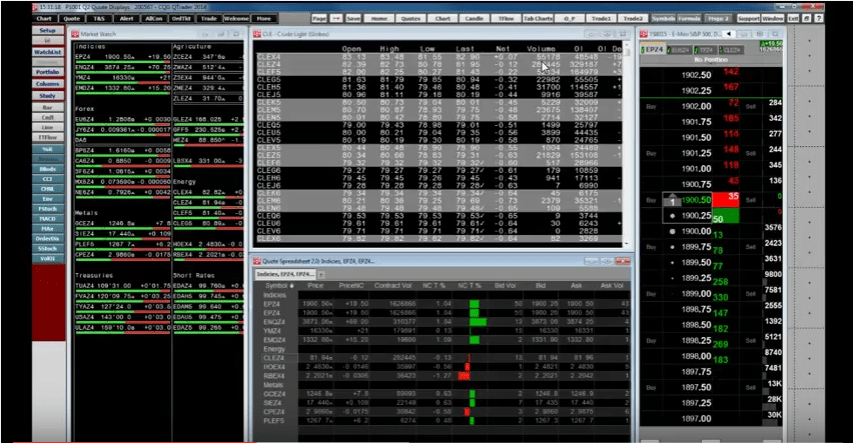Apply the SStoch study button
853x443 pixels.
click(x=48, y=249)
